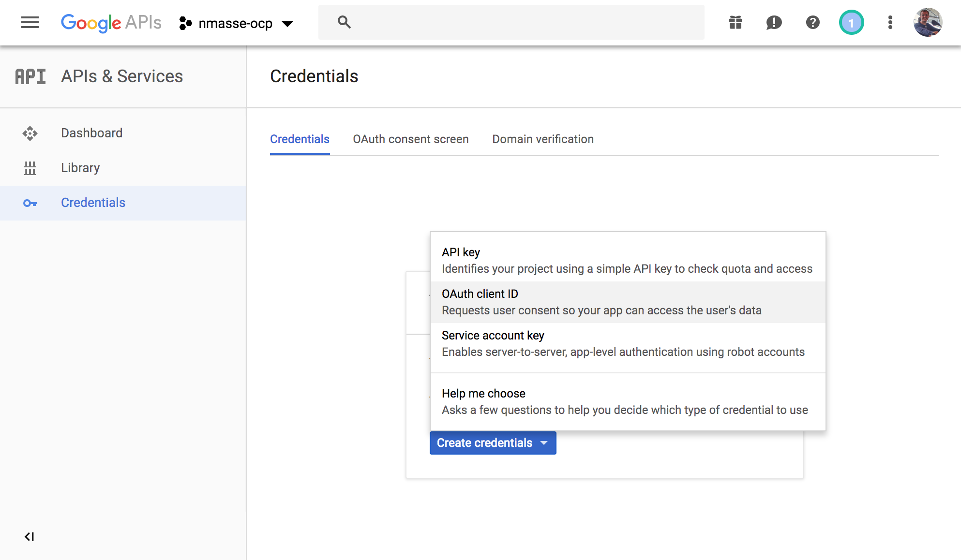Click the search magnifier in the top bar
This screenshot has width=961, height=560.
pos(344,22)
